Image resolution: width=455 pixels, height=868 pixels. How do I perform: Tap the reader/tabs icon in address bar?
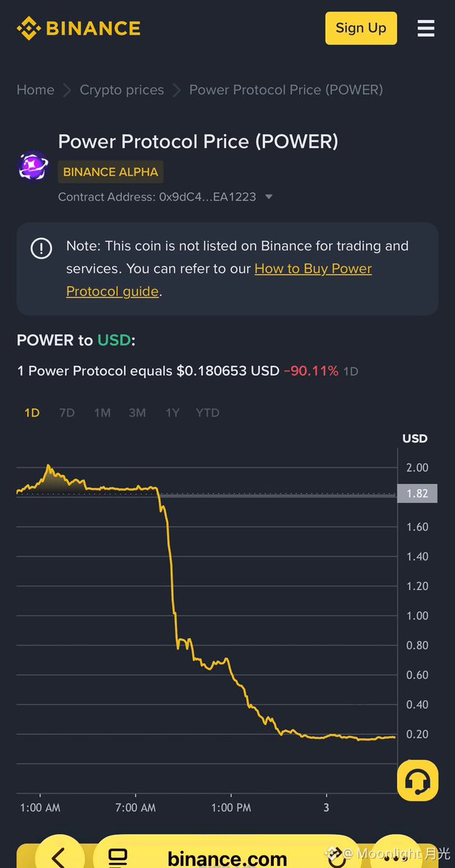pos(117,858)
